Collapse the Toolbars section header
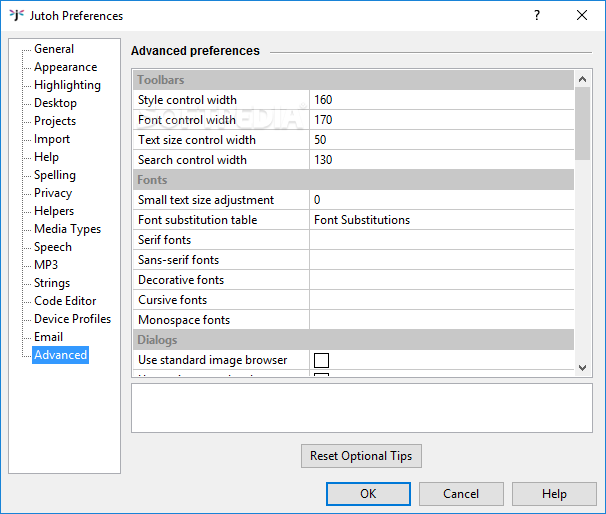Image resolution: width=606 pixels, height=514 pixels. click(353, 80)
